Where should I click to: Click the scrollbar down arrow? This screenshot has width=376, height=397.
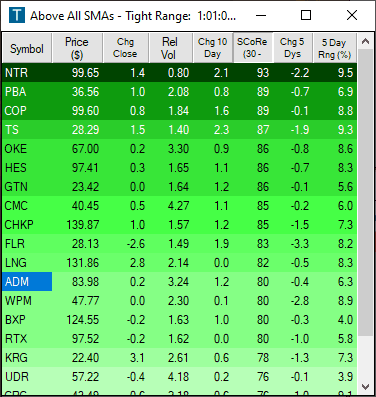click(x=365, y=387)
